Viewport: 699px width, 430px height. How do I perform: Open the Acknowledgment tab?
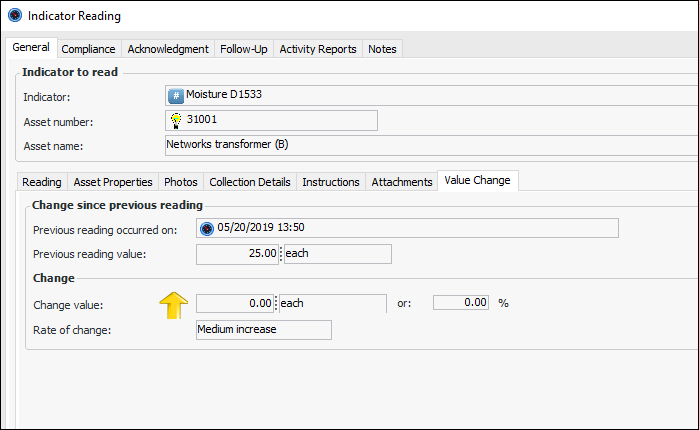click(x=168, y=49)
